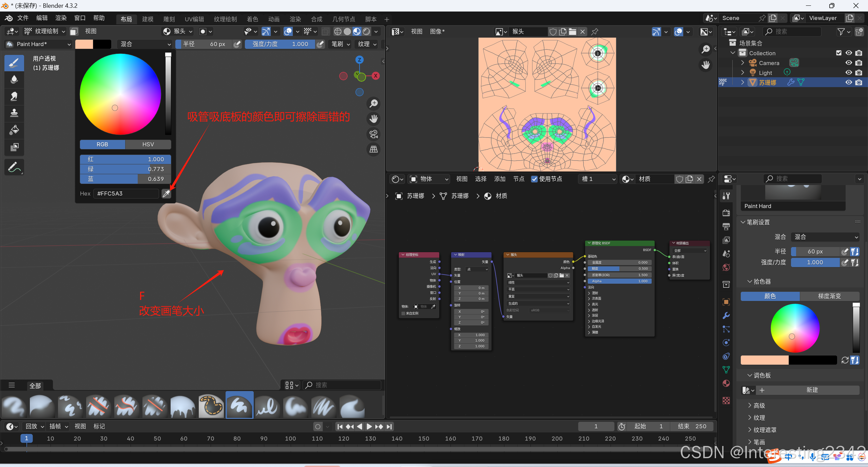868x467 pixels.
Task: Click the 绿 green value slider
Action: [125, 169]
